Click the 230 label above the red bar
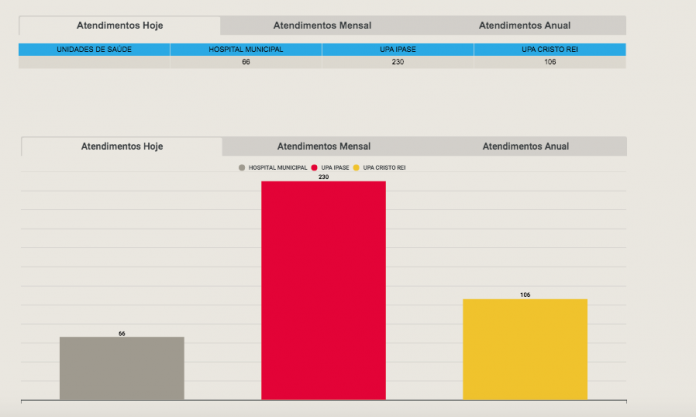 (x=323, y=177)
